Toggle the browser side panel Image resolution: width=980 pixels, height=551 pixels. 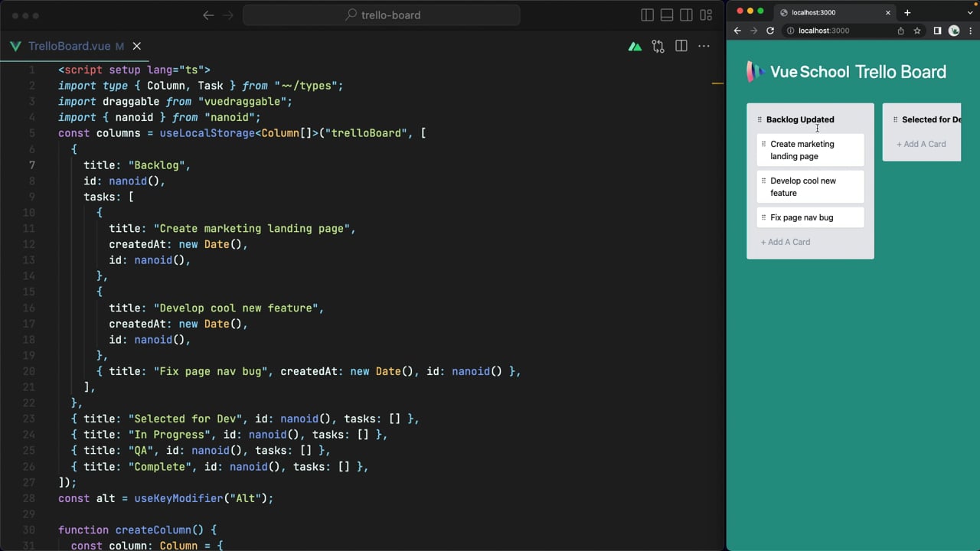pos(937,31)
